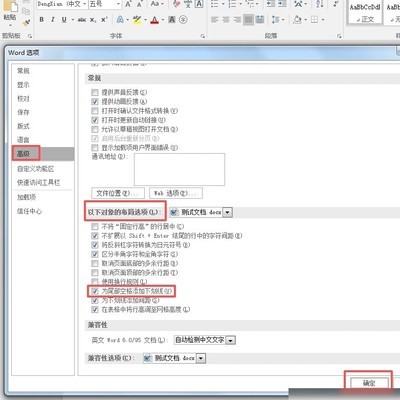This screenshot has width=400, height=400.
Task: Toggle 在表格中将行高调至网格高度 checkbox
Action: 95,310
